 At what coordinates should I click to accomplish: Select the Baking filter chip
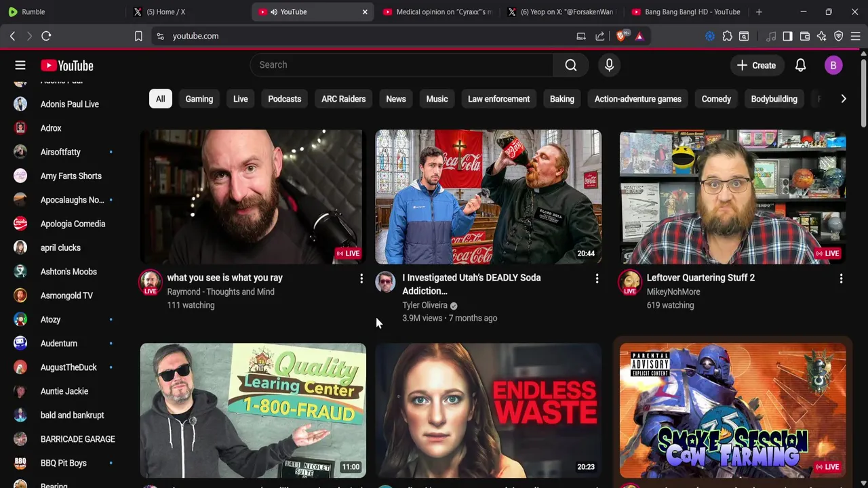562,99
